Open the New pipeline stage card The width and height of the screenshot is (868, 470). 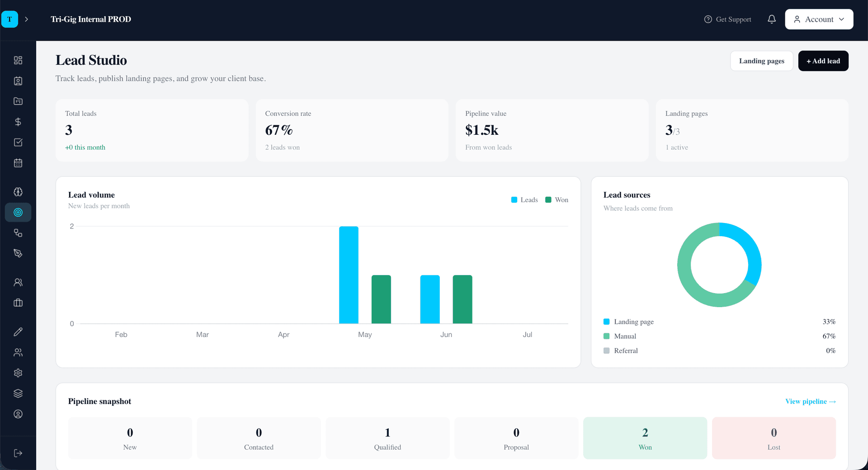[130, 438]
